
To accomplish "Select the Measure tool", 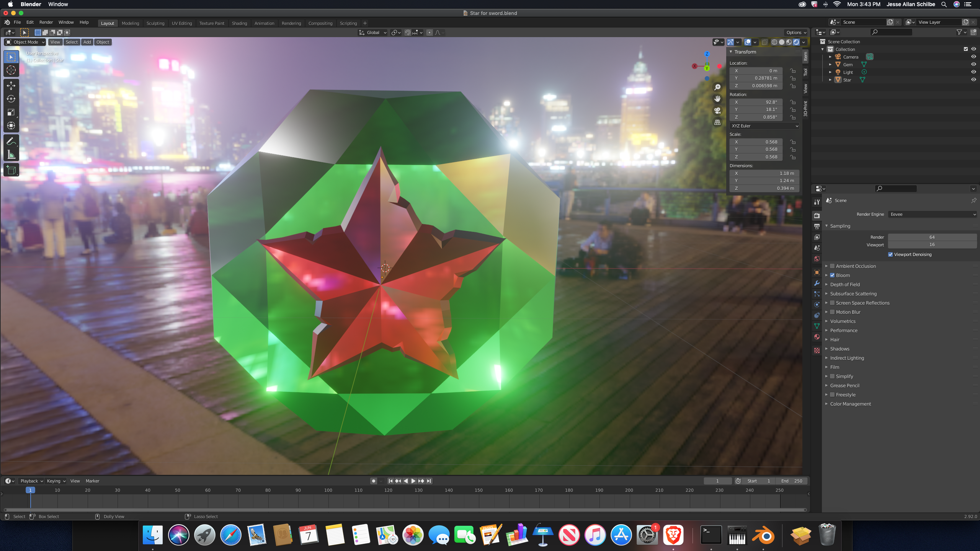I will (11, 155).
